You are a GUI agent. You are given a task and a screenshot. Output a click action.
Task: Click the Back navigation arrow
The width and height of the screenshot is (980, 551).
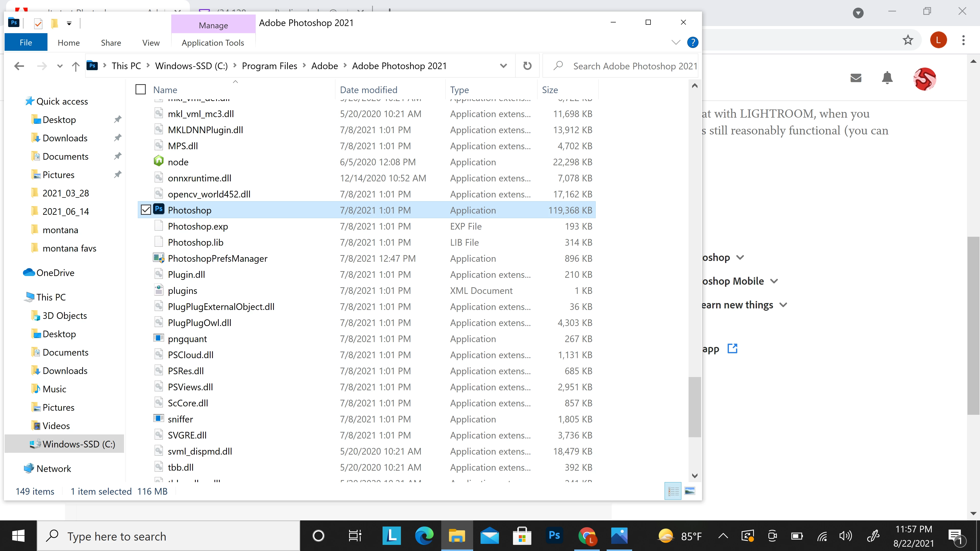(x=19, y=66)
